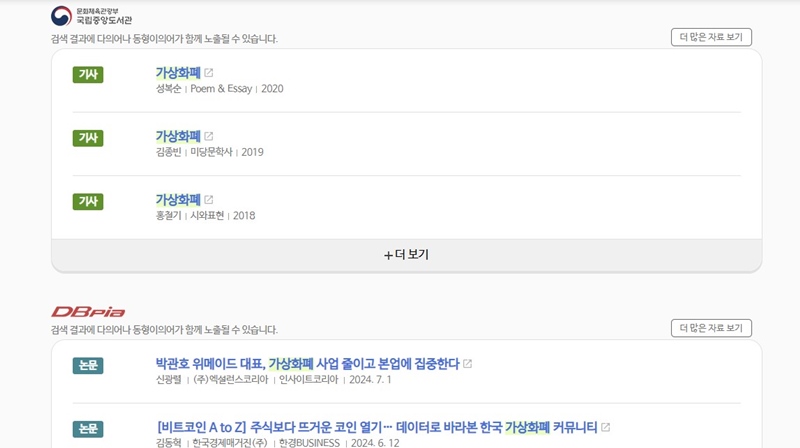The height and width of the screenshot is (448, 800).
Task: Click 논문 badge in the 인사이트코리아 row
Action: pos(88,365)
